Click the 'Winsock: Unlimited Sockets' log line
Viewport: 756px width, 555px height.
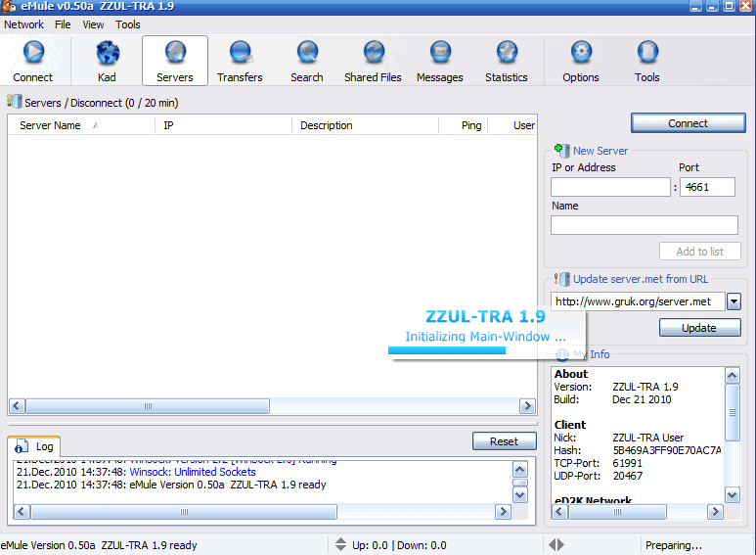[x=193, y=472]
